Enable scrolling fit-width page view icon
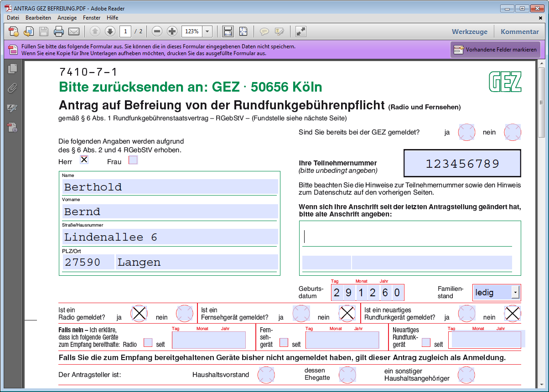The height and width of the screenshot is (392, 549). (228, 31)
